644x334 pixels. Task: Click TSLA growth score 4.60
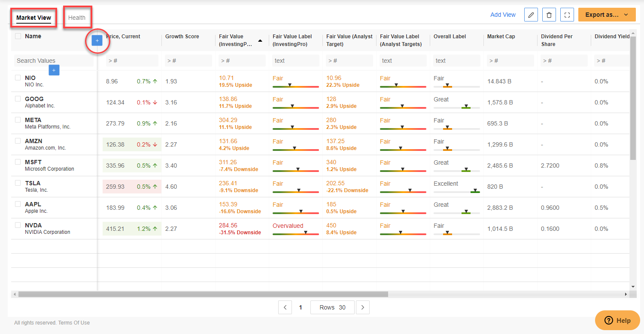tap(171, 187)
